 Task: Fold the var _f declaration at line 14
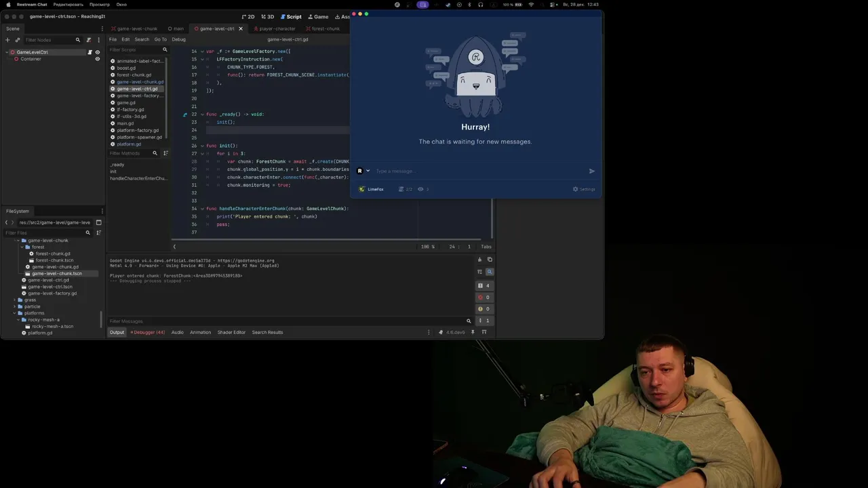pyautogui.click(x=202, y=52)
